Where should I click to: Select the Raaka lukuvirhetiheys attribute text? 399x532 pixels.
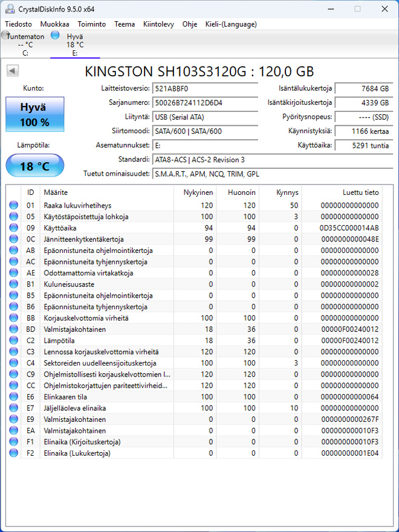tap(77, 205)
